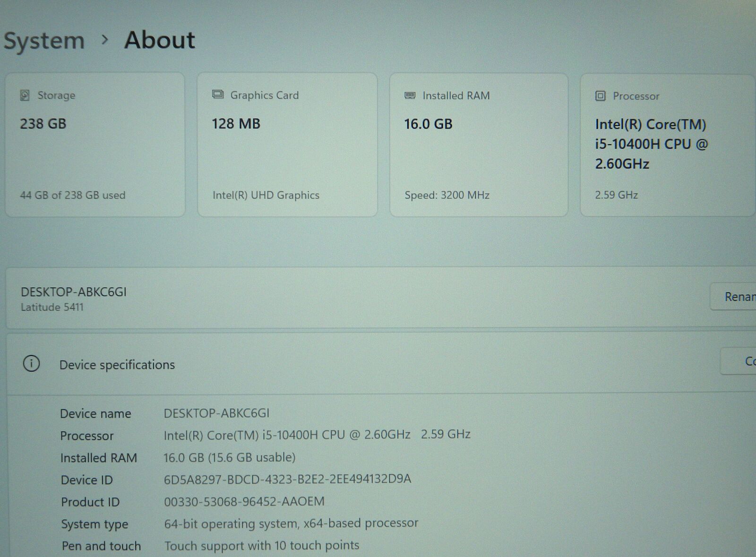
Task: Open the Graphics Card 128 MB card
Action: pyautogui.click(x=287, y=145)
